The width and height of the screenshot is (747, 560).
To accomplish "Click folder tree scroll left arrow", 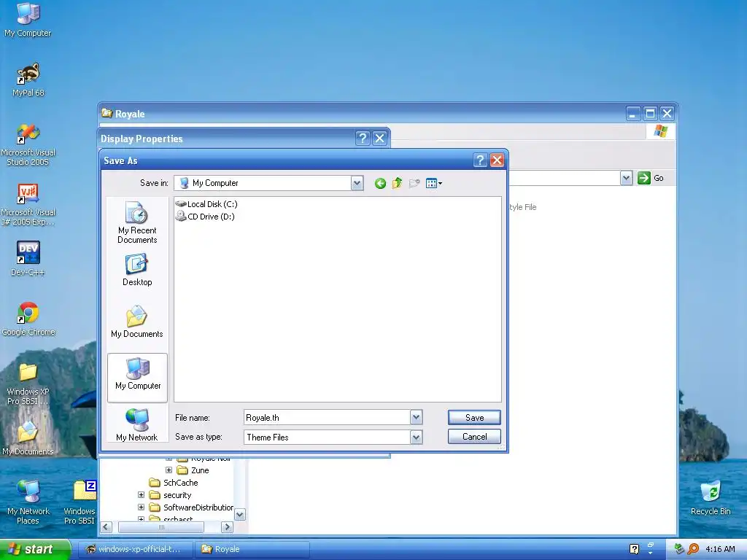I will tap(107, 526).
